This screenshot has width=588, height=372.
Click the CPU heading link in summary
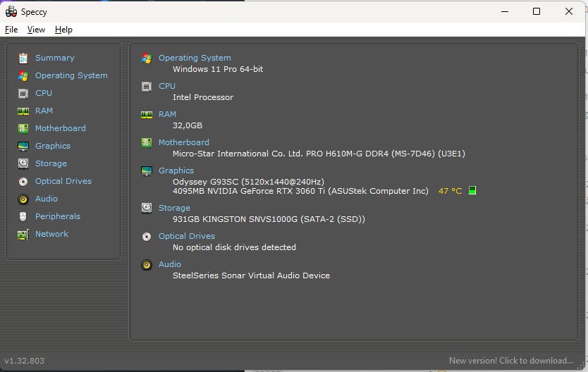(167, 86)
